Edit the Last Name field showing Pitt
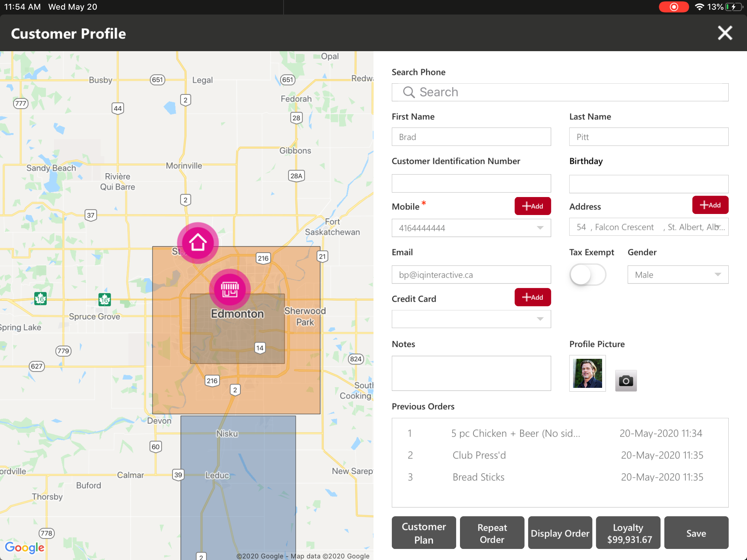The image size is (747, 560). click(649, 137)
